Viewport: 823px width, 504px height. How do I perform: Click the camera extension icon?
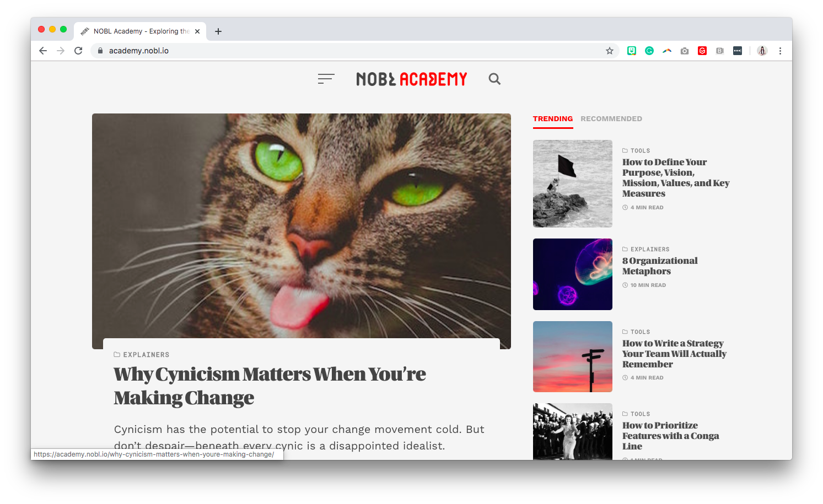click(685, 51)
